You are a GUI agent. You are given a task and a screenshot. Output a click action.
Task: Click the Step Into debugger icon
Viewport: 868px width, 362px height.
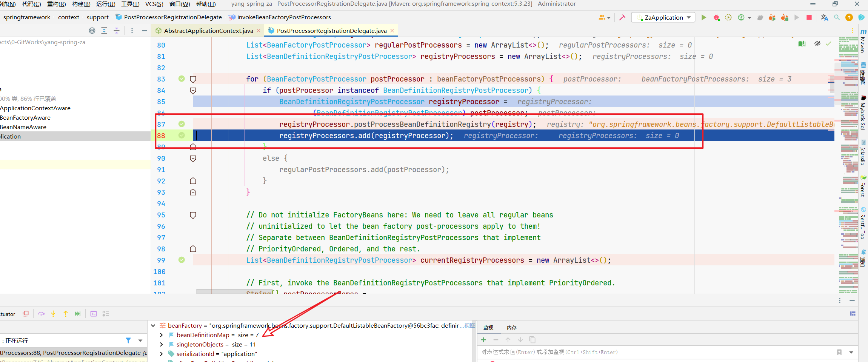coord(53,314)
